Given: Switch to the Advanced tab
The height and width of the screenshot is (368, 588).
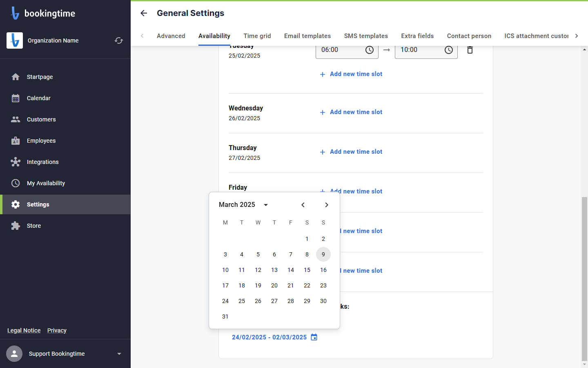Looking at the screenshot, I should point(171,36).
